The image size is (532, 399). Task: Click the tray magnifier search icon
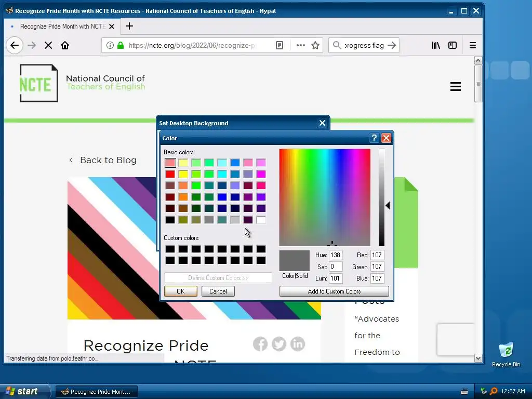click(x=494, y=391)
